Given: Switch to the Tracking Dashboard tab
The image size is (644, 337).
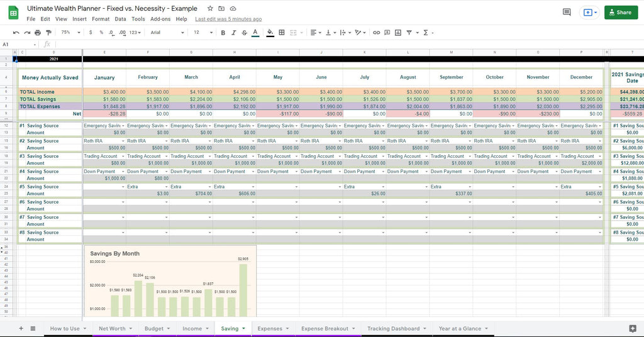Looking at the screenshot, I should click(397, 328).
